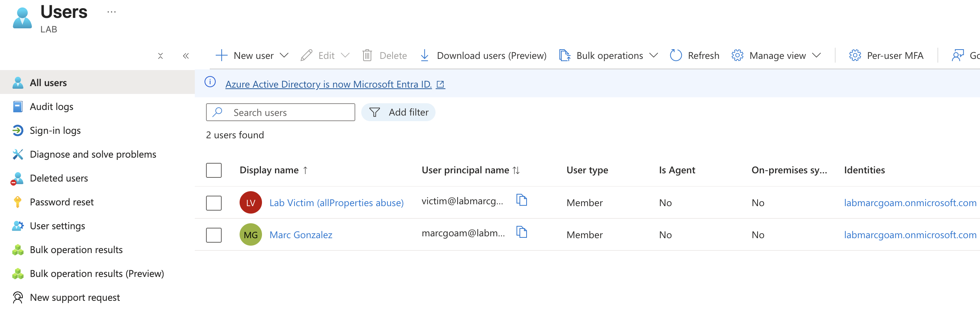
Task: Open identity link in Lab Victim row
Action: pos(910,202)
